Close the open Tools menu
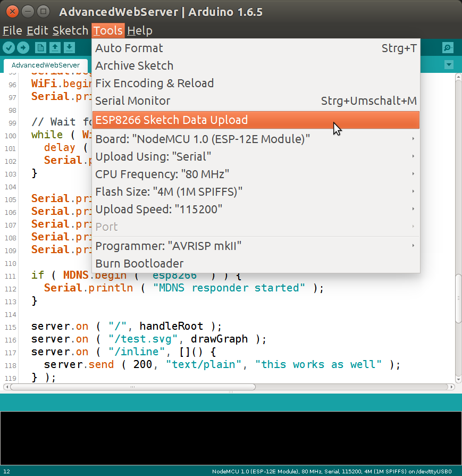The width and height of the screenshot is (462, 476). 108,31
